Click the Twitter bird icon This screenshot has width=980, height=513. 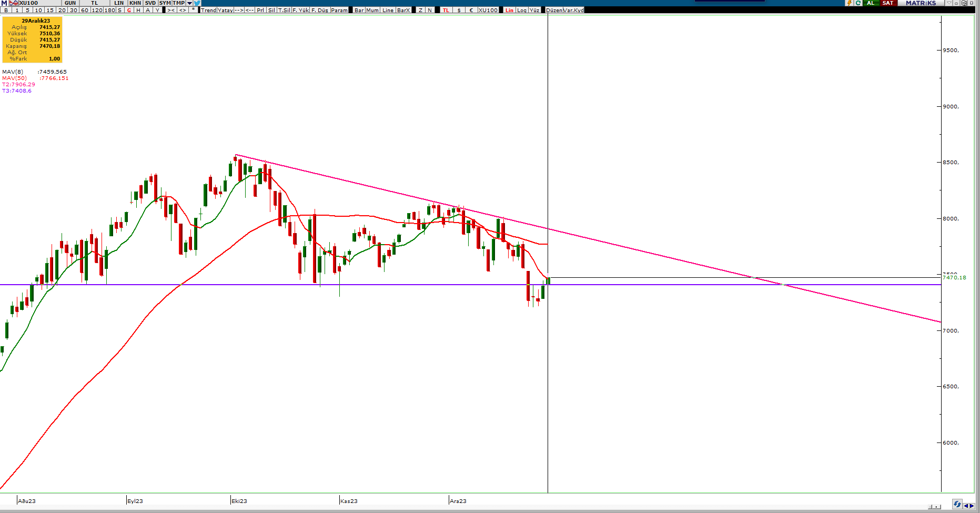point(197,3)
